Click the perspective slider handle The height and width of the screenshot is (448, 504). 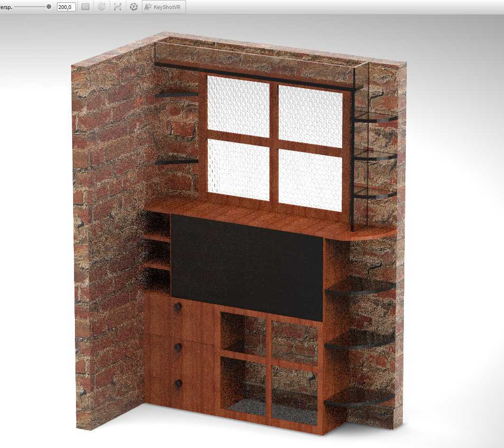click(x=49, y=7)
